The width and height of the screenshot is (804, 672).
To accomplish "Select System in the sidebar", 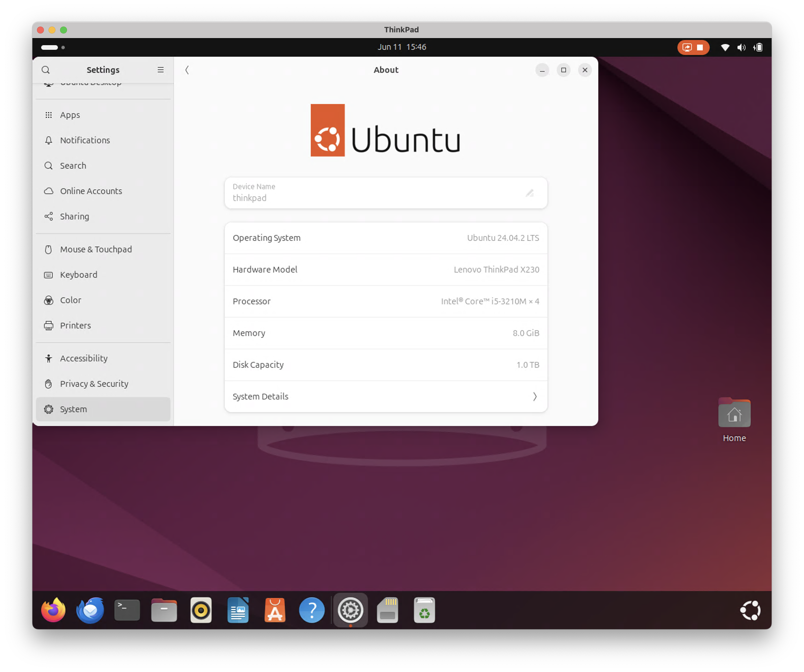I will point(73,409).
